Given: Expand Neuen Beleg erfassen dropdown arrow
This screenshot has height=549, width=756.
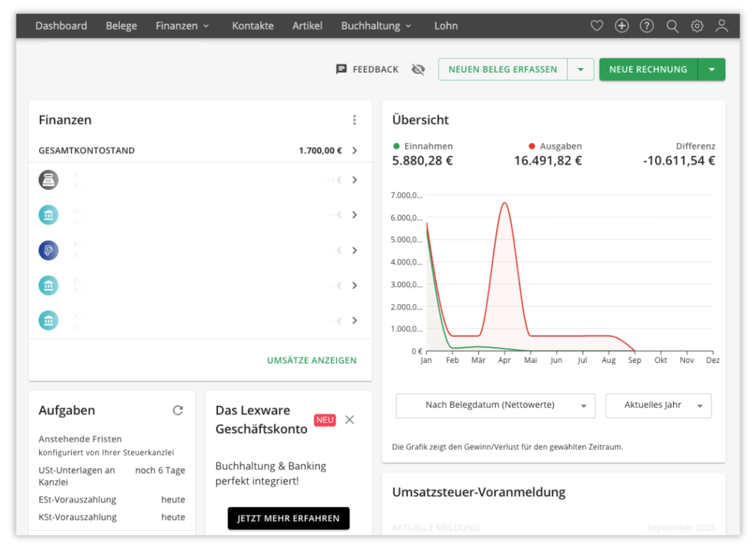Looking at the screenshot, I should pyautogui.click(x=580, y=69).
